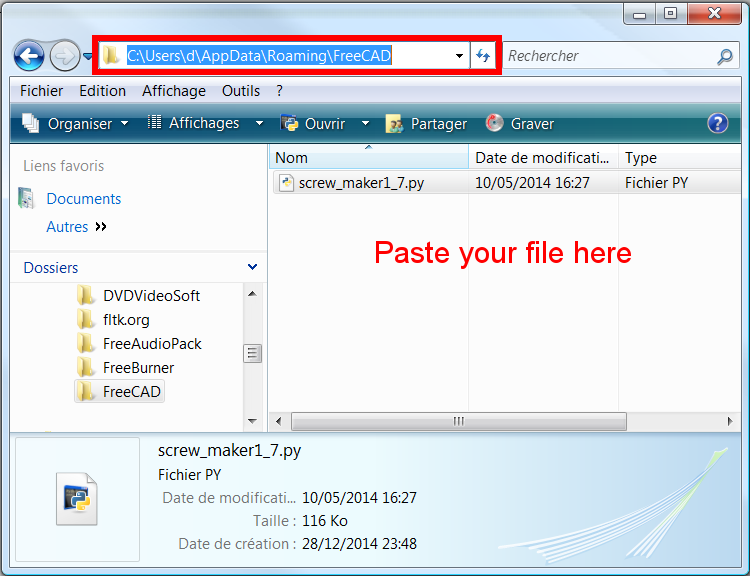Click the Graver burn disc button
The image size is (750, 576).
[x=519, y=124]
